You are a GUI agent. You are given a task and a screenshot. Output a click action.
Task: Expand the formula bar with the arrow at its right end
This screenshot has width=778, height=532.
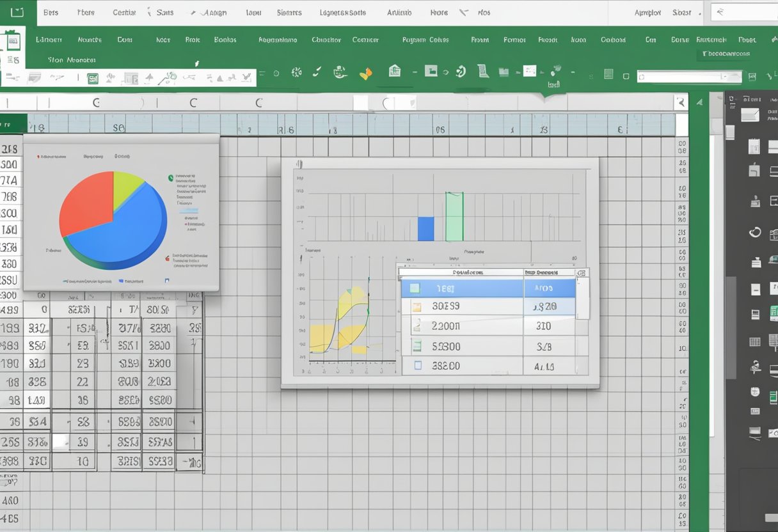(x=679, y=102)
